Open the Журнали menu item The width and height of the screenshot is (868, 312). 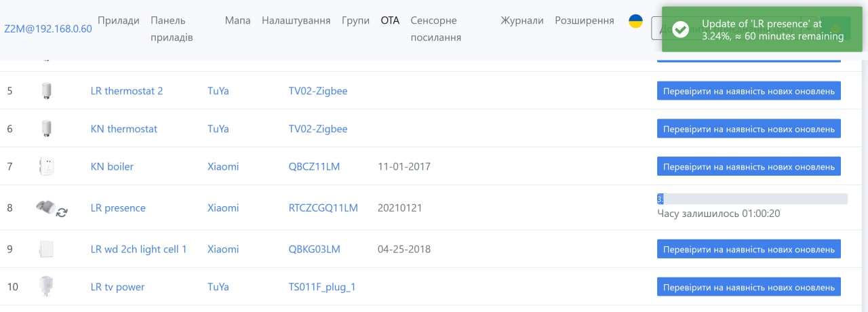(x=522, y=20)
